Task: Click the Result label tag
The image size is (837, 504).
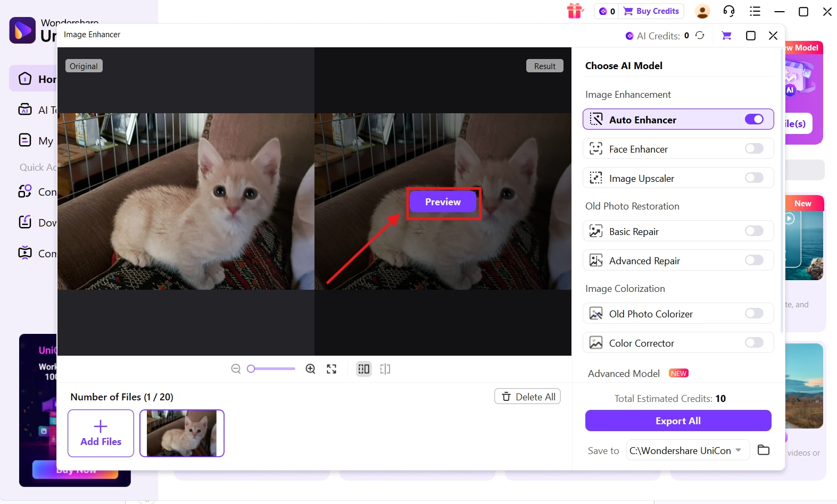Action: click(545, 66)
